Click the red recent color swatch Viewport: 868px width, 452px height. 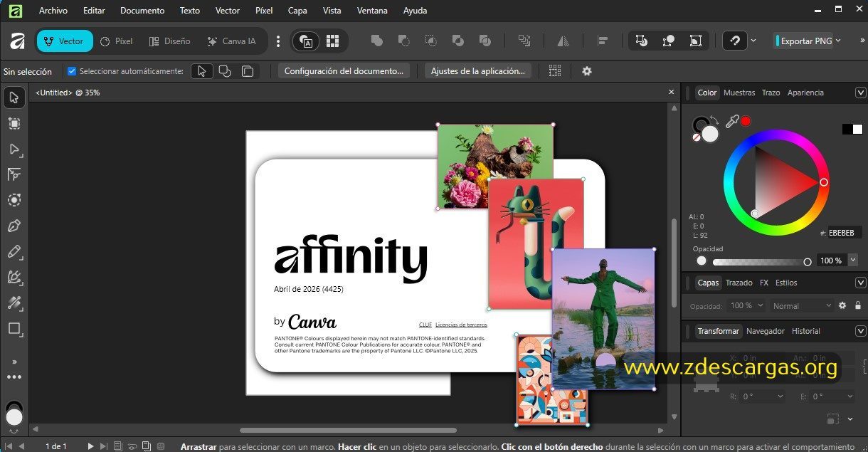pyautogui.click(x=746, y=121)
